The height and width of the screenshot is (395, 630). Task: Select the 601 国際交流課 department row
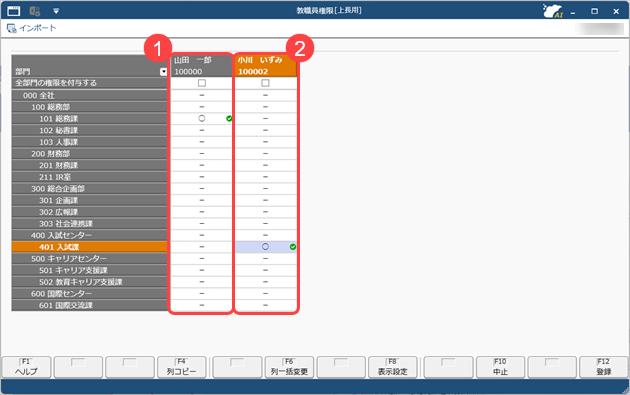[89, 305]
